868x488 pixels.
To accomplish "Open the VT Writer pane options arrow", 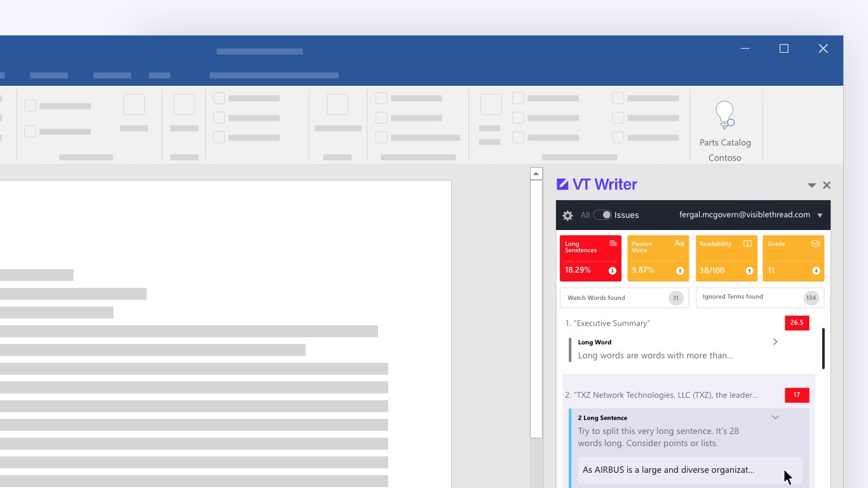I will 811,186.
